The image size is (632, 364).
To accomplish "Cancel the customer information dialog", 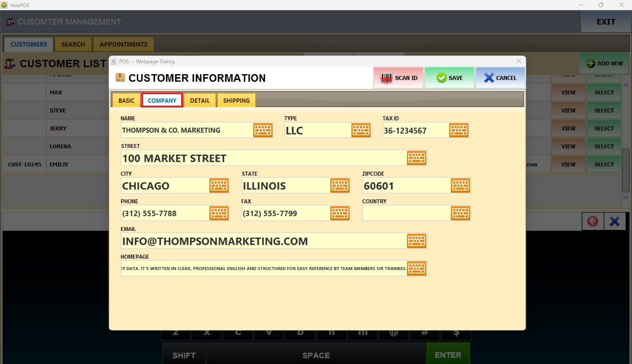I will pyautogui.click(x=500, y=78).
